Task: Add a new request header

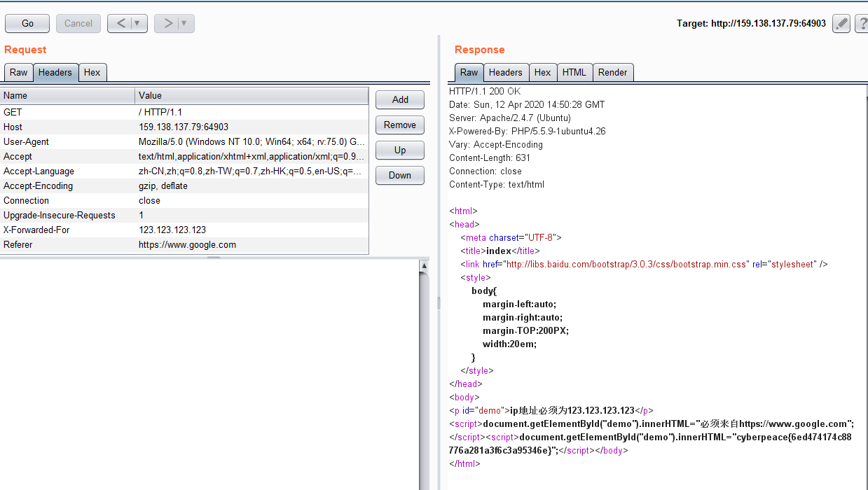Action: (400, 99)
